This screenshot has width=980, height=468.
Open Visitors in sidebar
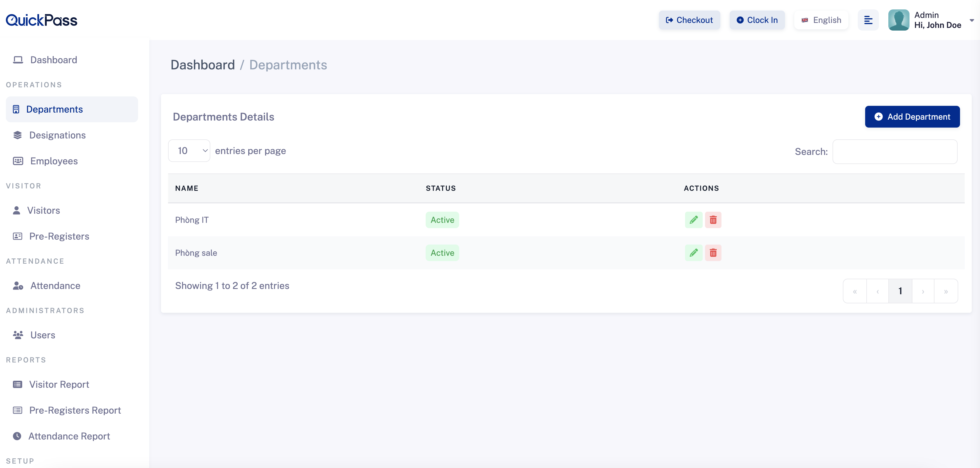(x=43, y=210)
